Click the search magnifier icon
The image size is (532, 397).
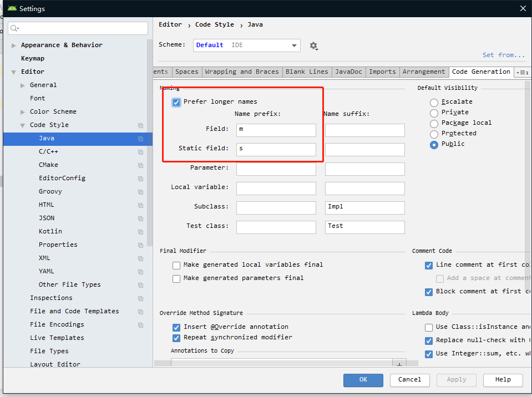tap(14, 28)
